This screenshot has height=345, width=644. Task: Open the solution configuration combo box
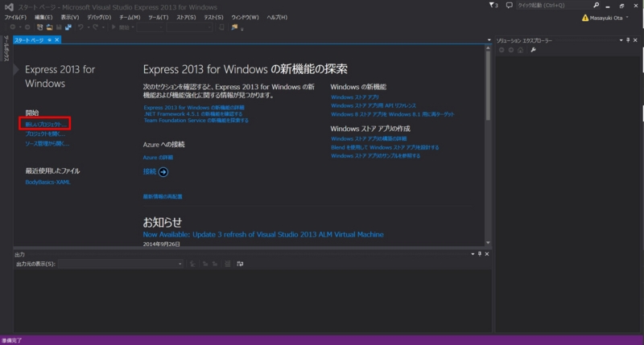pyautogui.click(x=151, y=27)
